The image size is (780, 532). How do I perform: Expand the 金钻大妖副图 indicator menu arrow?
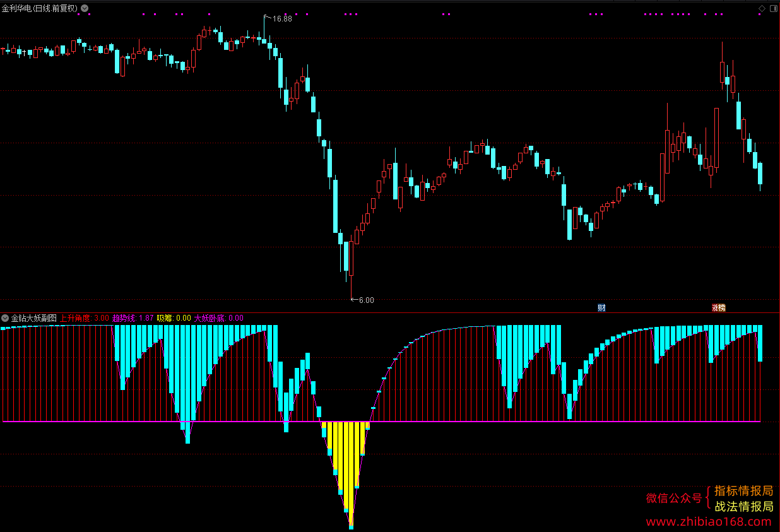(5, 318)
